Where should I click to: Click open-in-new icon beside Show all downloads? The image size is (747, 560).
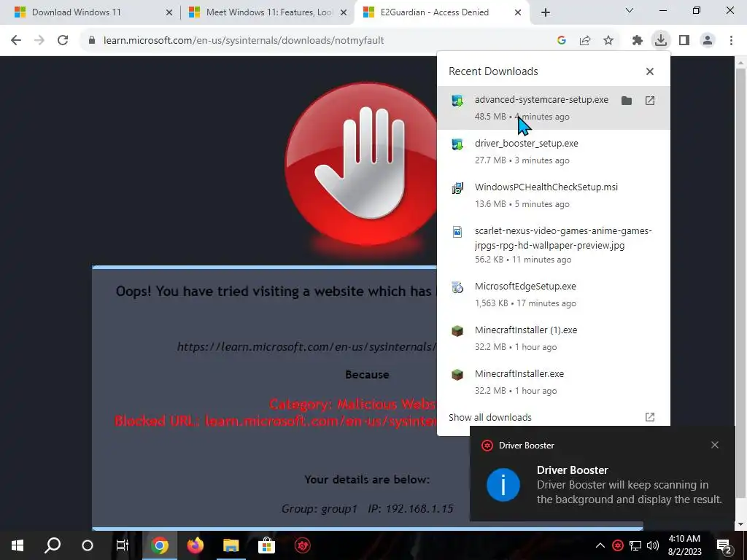point(650,417)
